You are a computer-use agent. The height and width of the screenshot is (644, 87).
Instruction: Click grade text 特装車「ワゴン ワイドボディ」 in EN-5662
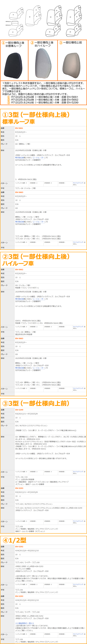click(x=27, y=288)
